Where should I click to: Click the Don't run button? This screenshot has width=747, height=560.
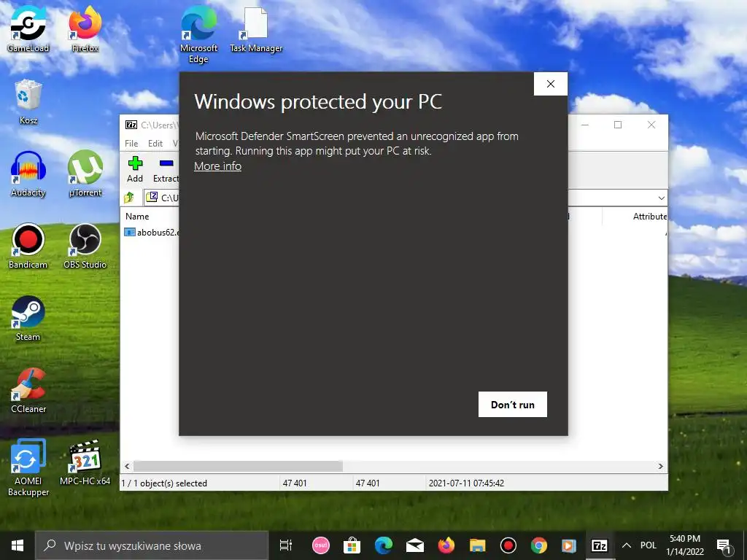pyautogui.click(x=513, y=404)
